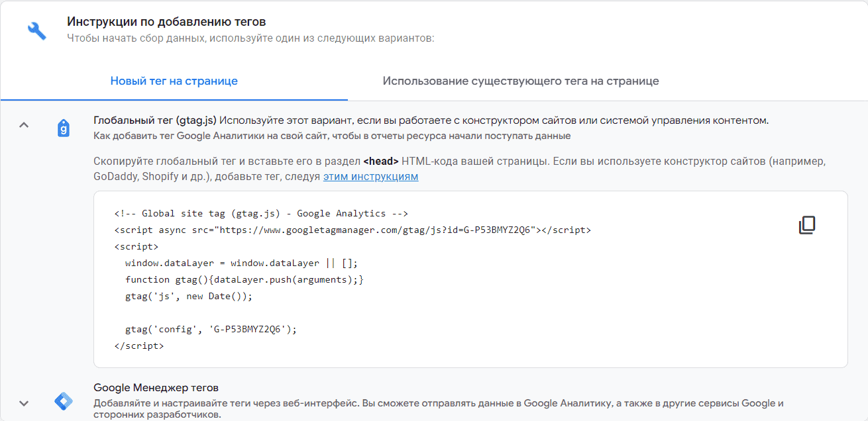Click the function gtag() code line

click(x=244, y=279)
